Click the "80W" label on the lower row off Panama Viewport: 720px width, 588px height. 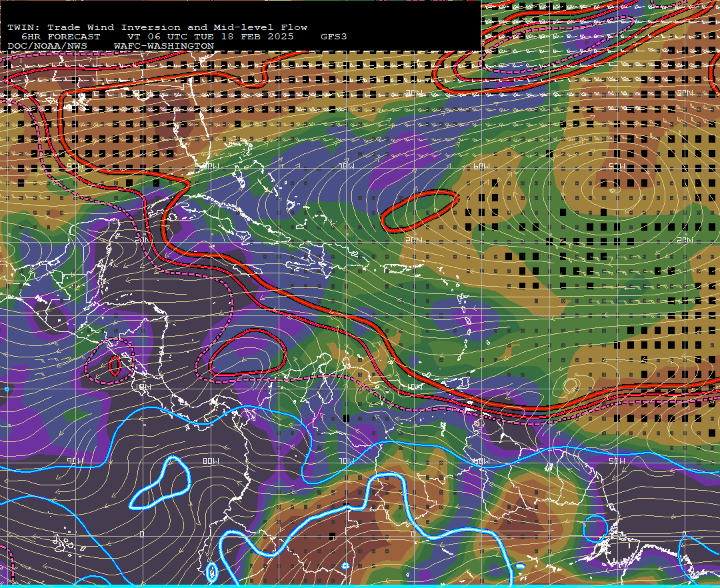[x=211, y=461]
